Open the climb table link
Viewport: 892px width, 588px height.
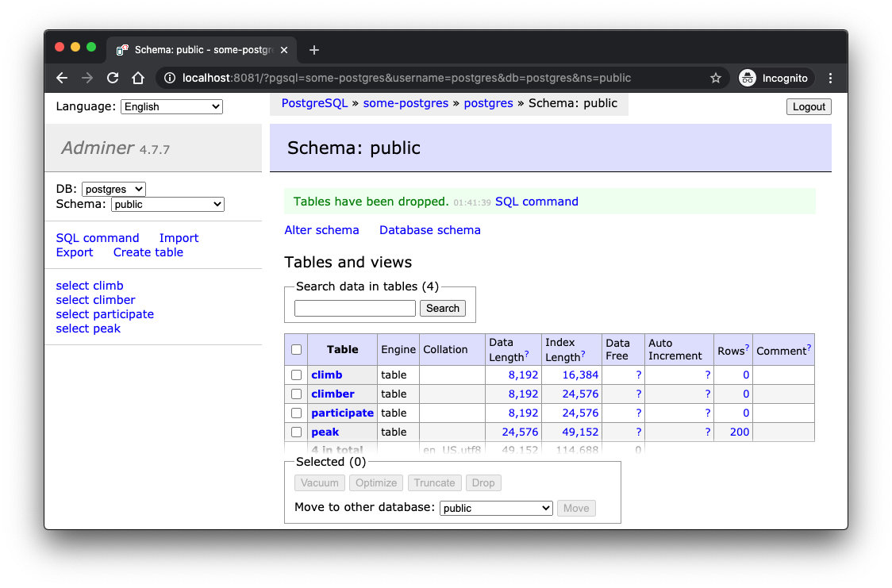point(326,375)
